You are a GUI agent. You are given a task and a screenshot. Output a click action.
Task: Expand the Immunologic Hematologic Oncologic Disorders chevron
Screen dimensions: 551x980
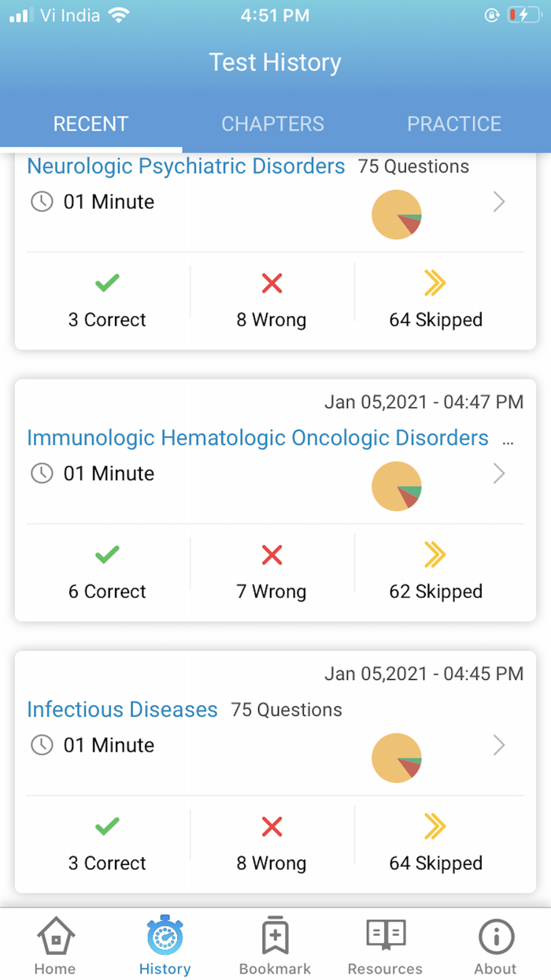click(499, 473)
